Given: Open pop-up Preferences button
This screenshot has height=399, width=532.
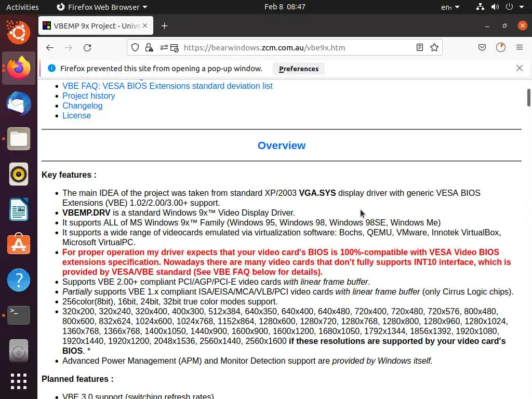Looking at the screenshot, I should [299, 69].
